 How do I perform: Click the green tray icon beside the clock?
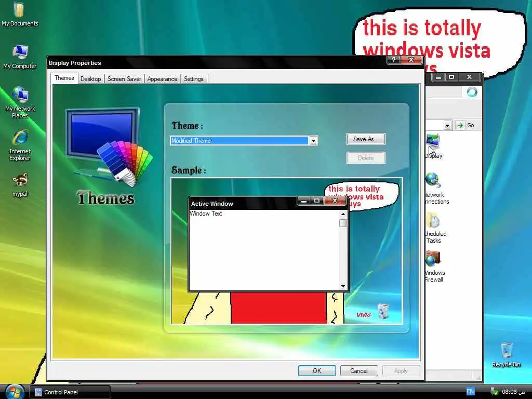[x=494, y=392]
